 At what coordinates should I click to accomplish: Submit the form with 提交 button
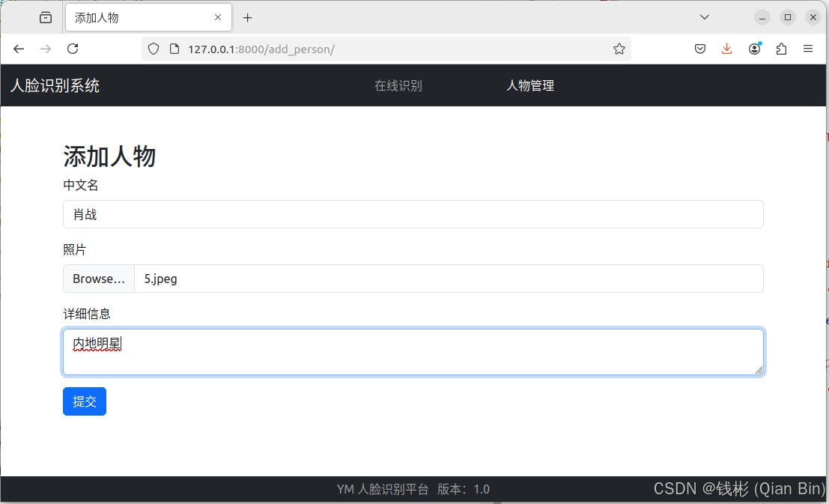point(85,401)
